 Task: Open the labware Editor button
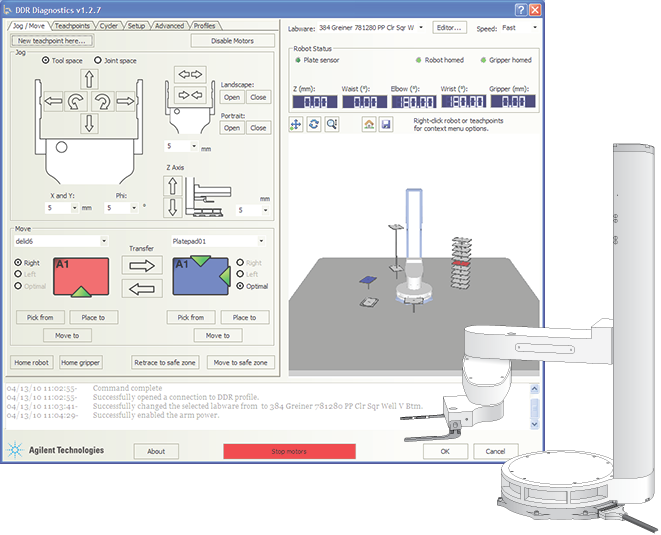point(449,28)
